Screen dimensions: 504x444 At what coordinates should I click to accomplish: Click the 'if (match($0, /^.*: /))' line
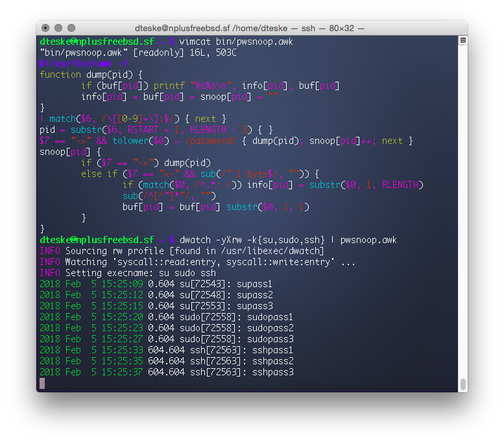click(x=273, y=185)
